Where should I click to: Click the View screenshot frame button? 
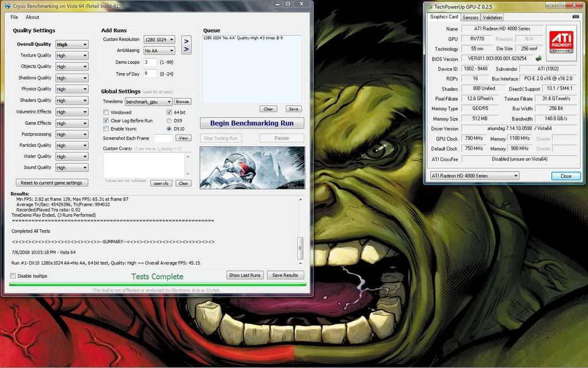183,138
